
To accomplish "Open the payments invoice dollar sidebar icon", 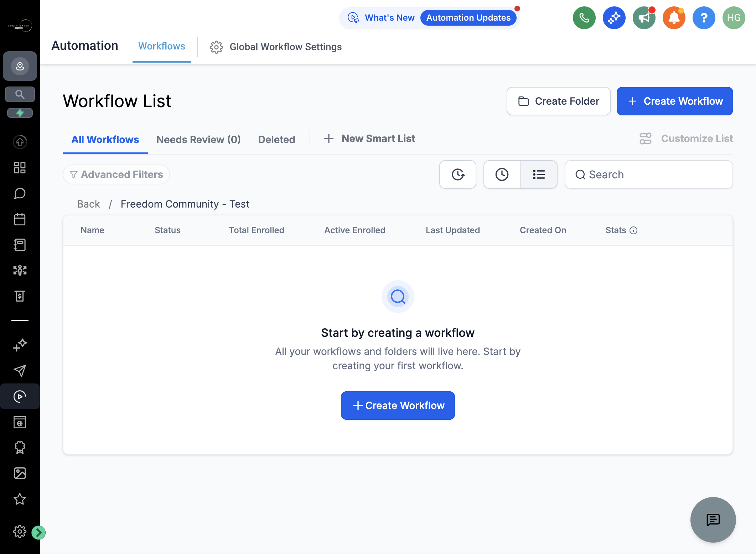I will 20,296.
